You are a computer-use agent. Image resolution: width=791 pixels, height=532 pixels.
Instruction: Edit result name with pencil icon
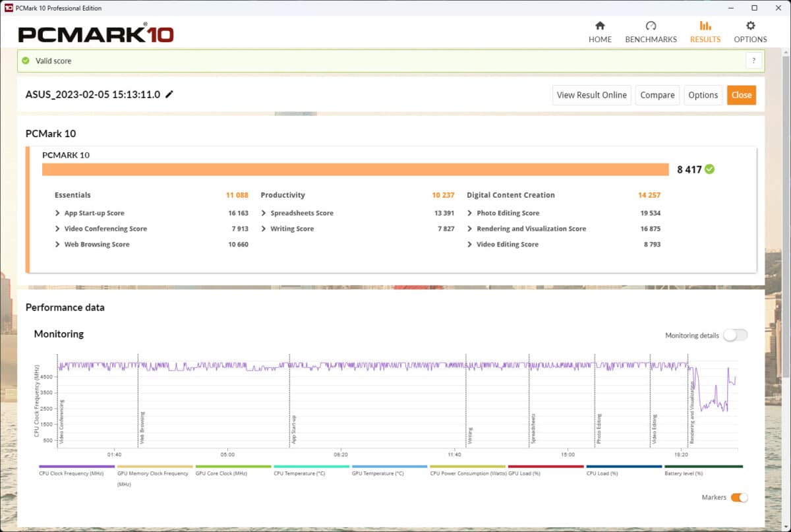169,94
